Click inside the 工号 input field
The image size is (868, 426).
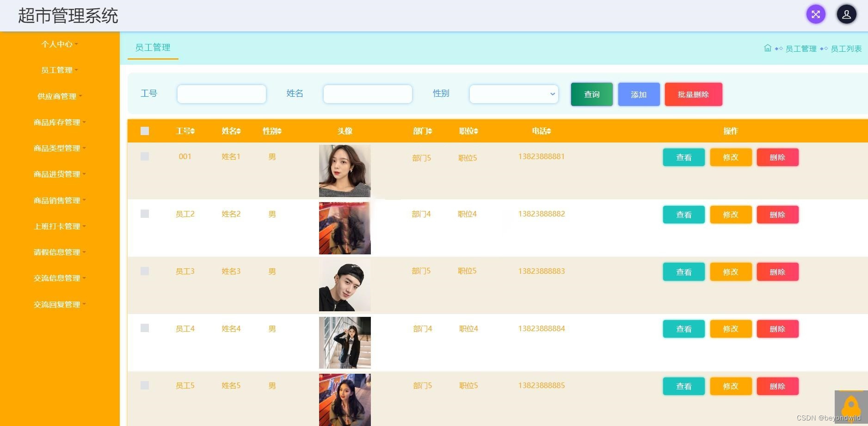(221, 93)
